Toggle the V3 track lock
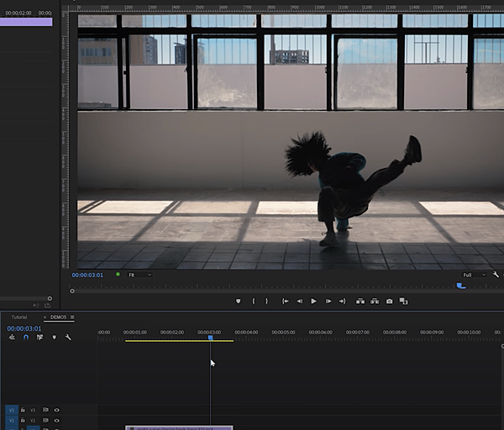Viewport: 504px width, 430px height. click(23, 410)
